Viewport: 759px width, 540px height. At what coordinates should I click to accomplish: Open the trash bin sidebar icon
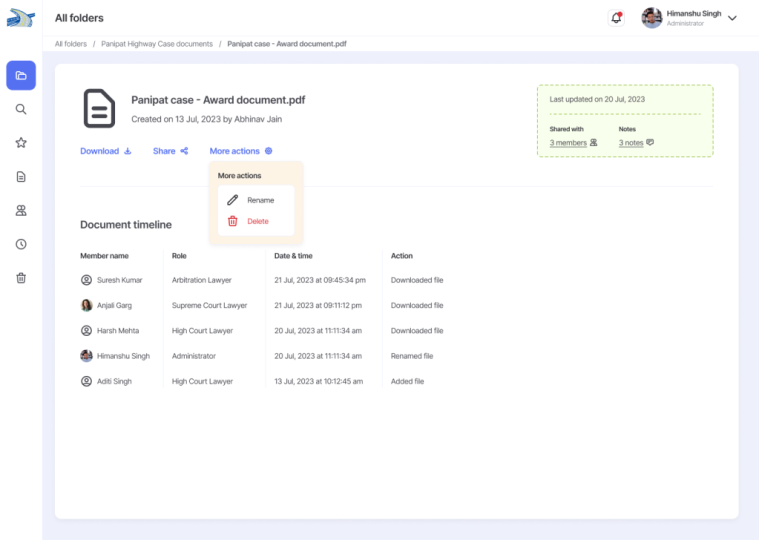[x=21, y=278]
